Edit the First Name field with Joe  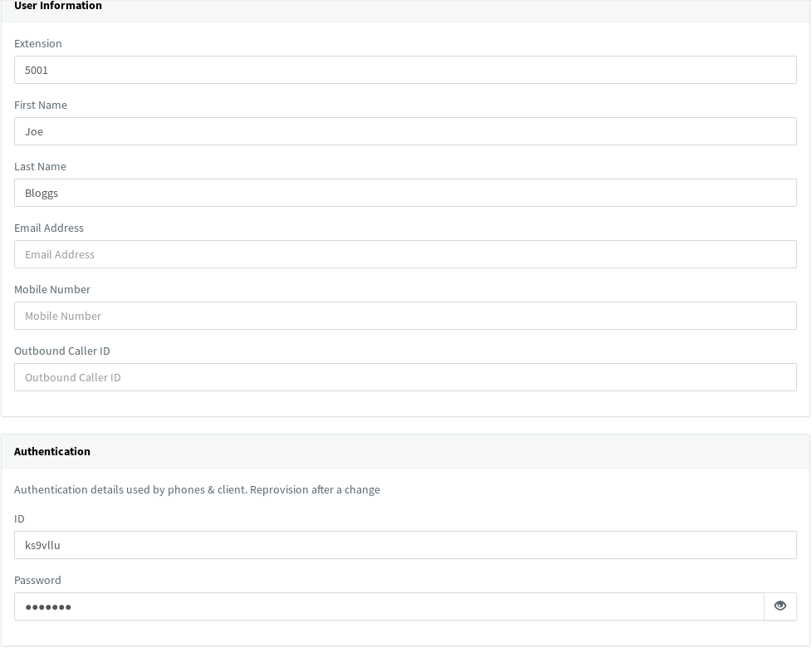[405, 131]
